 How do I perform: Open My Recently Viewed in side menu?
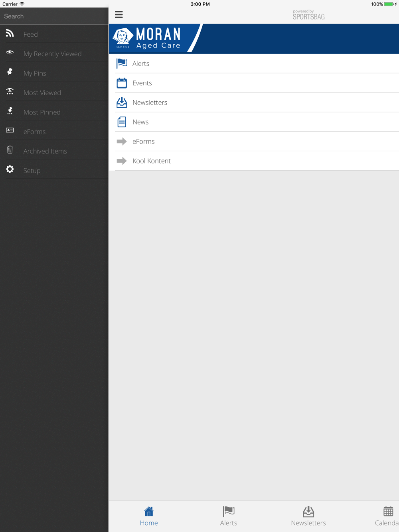pyautogui.click(x=53, y=54)
